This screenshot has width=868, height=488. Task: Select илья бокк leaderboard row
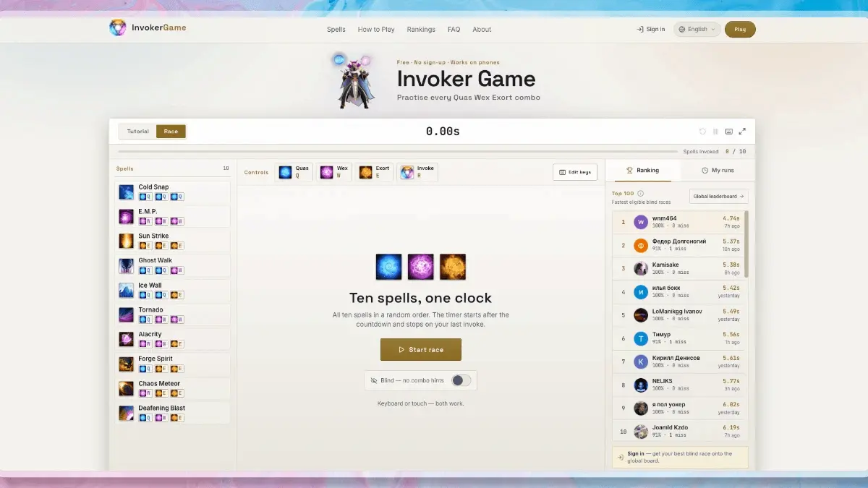(678, 291)
